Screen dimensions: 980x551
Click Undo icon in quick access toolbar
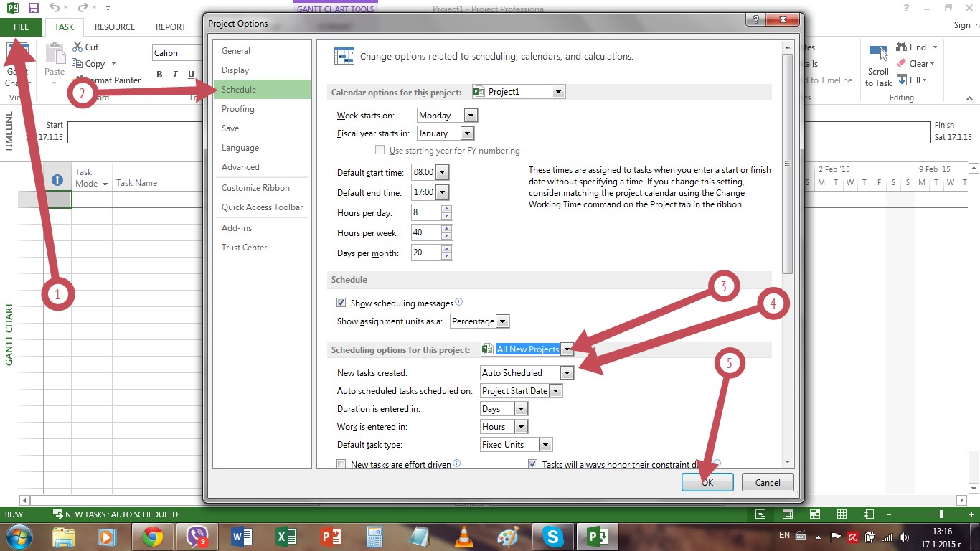click(55, 8)
